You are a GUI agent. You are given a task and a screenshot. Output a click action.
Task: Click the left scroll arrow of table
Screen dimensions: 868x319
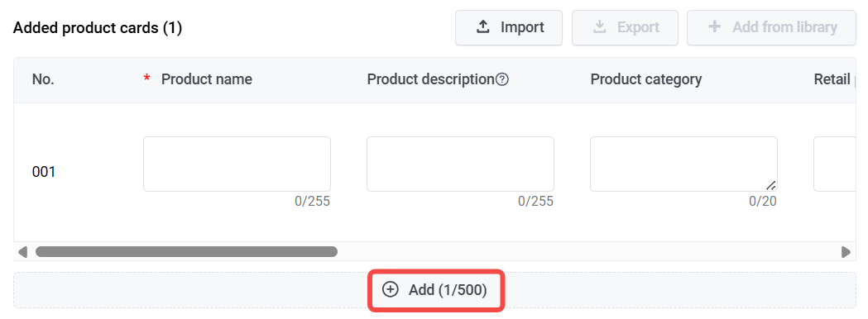coord(22,252)
